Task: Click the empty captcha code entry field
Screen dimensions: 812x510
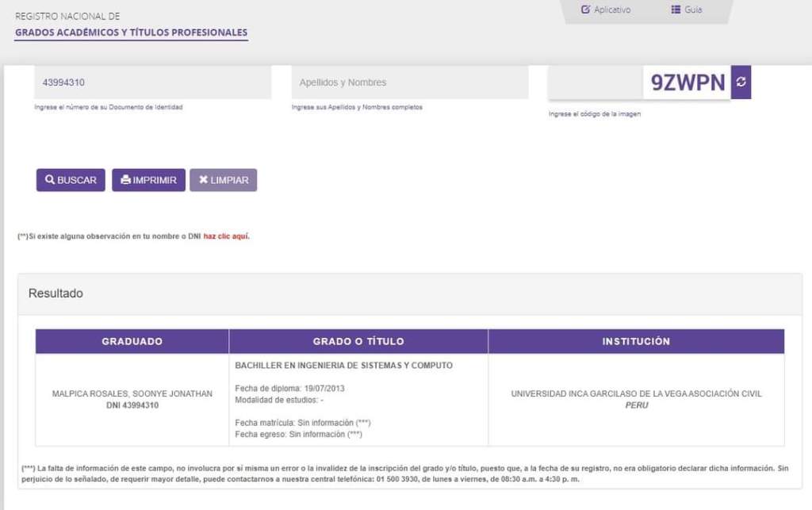Action: [595, 82]
